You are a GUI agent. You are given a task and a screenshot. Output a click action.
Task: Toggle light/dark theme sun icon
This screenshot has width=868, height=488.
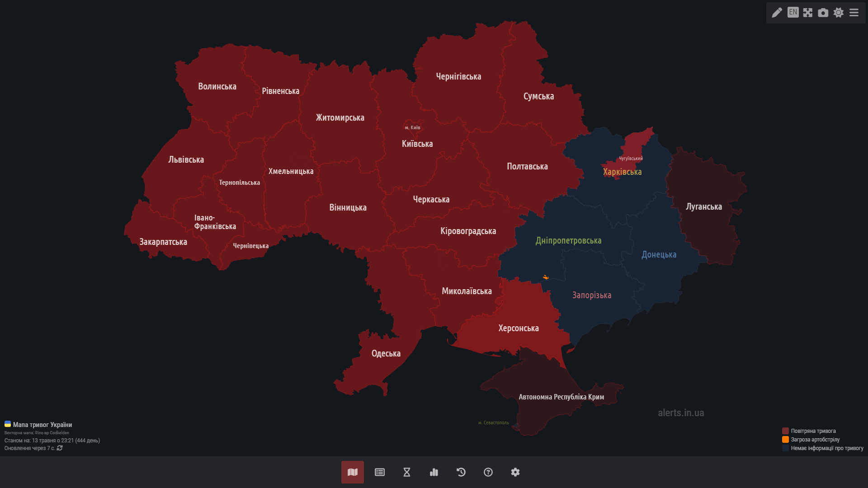(x=839, y=13)
